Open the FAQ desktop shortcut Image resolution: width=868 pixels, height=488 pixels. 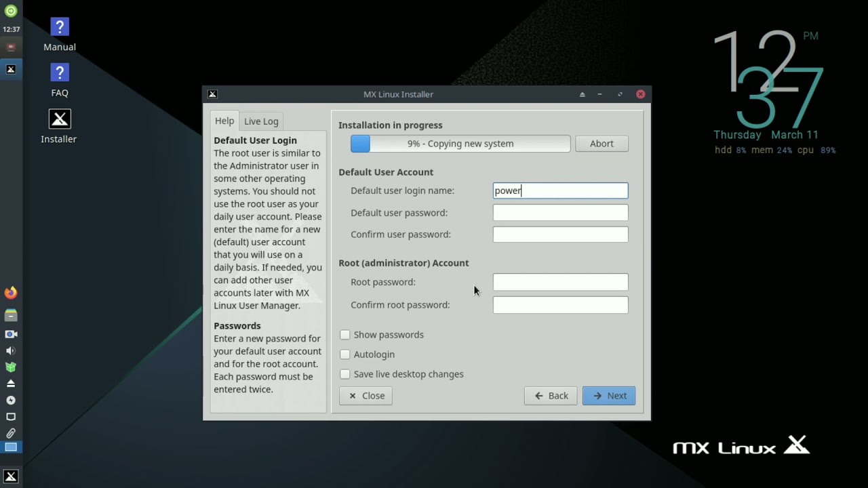(x=60, y=81)
